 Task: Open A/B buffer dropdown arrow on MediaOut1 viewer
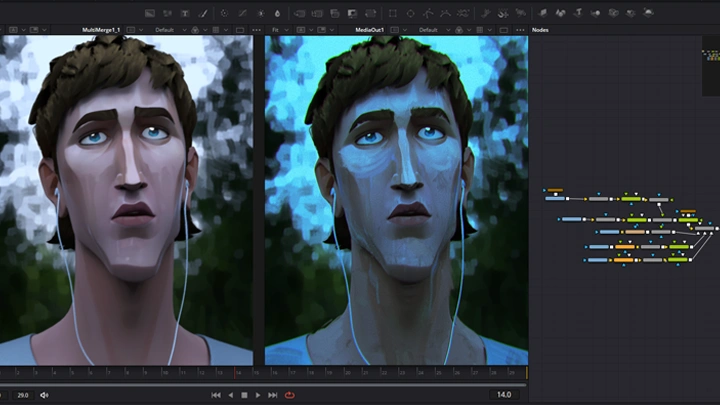click(x=311, y=30)
